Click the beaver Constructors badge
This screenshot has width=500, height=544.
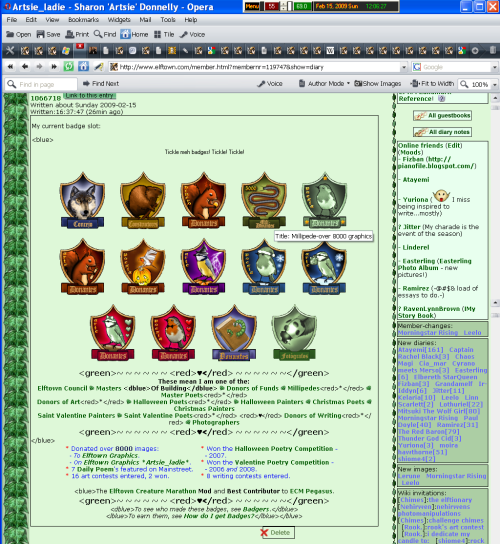(143, 200)
